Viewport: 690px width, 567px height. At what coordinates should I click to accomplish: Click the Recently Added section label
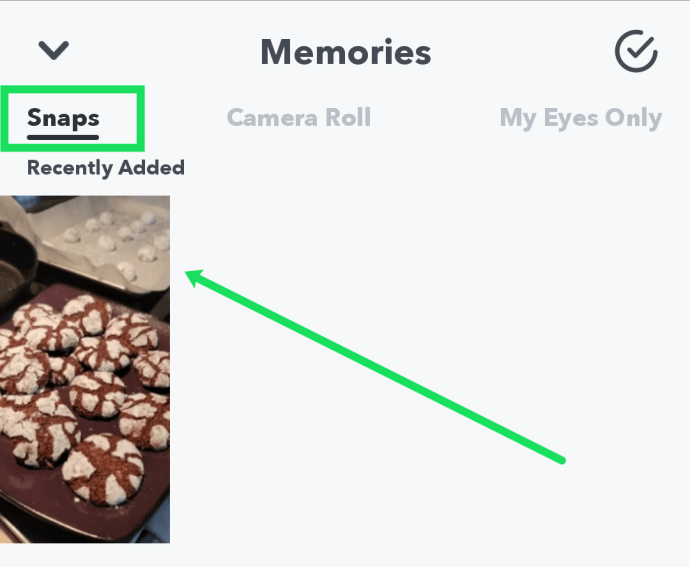tap(106, 168)
